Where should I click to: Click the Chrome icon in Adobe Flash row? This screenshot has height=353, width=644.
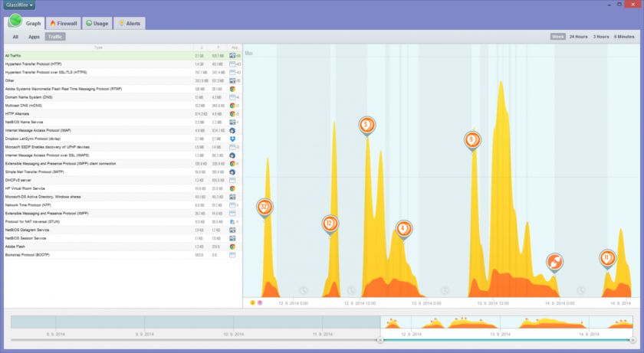232,247
